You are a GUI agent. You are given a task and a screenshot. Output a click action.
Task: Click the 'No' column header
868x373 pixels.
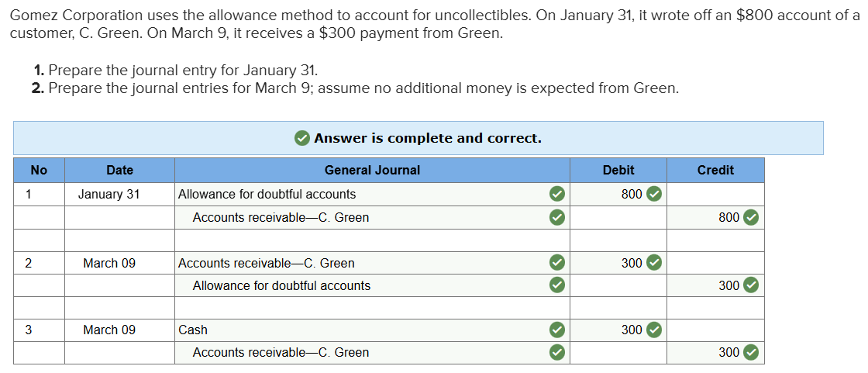point(39,170)
